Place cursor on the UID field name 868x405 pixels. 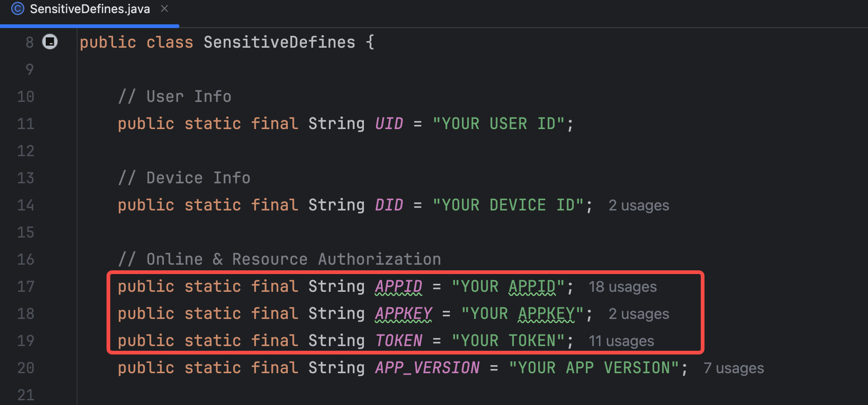[x=389, y=123]
